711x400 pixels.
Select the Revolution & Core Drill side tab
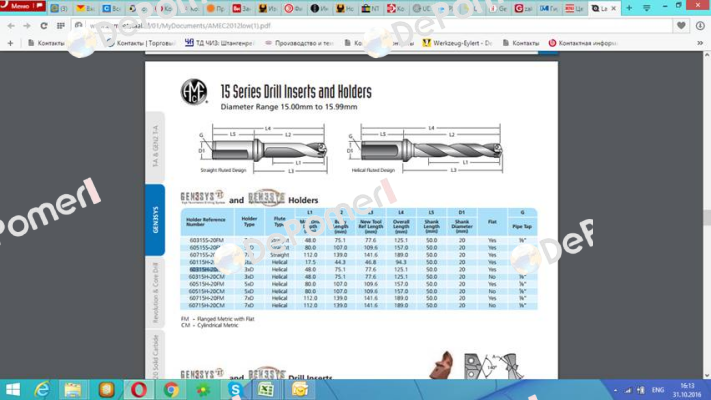coord(155,293)
